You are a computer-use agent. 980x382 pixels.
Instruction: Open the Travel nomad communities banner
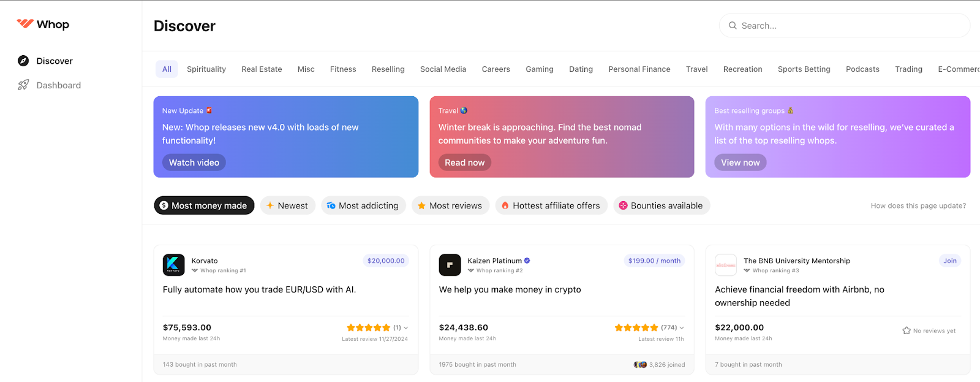click(562, 137)
